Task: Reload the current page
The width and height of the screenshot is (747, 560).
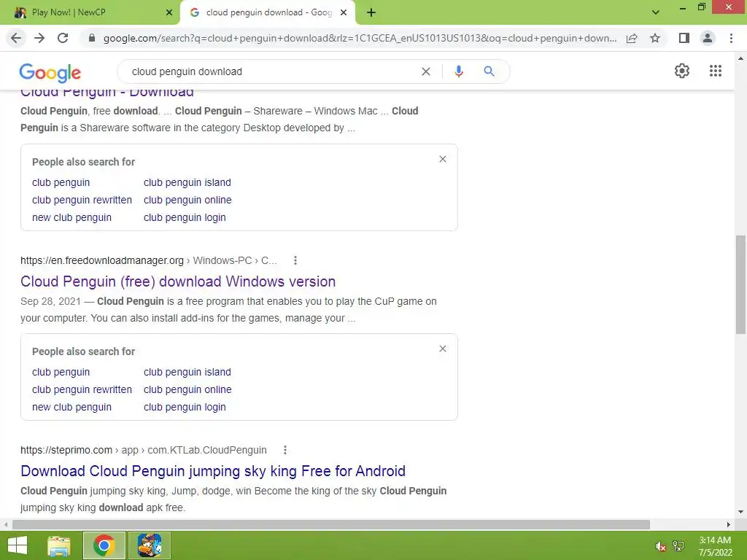Action: click(x=63, y=38)
